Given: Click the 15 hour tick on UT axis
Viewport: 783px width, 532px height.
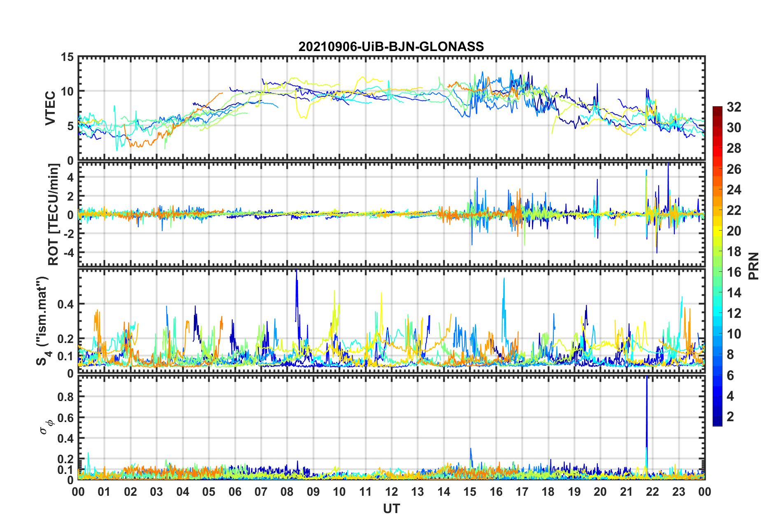Looking at the screenshot, I should [x=470, y=492].
